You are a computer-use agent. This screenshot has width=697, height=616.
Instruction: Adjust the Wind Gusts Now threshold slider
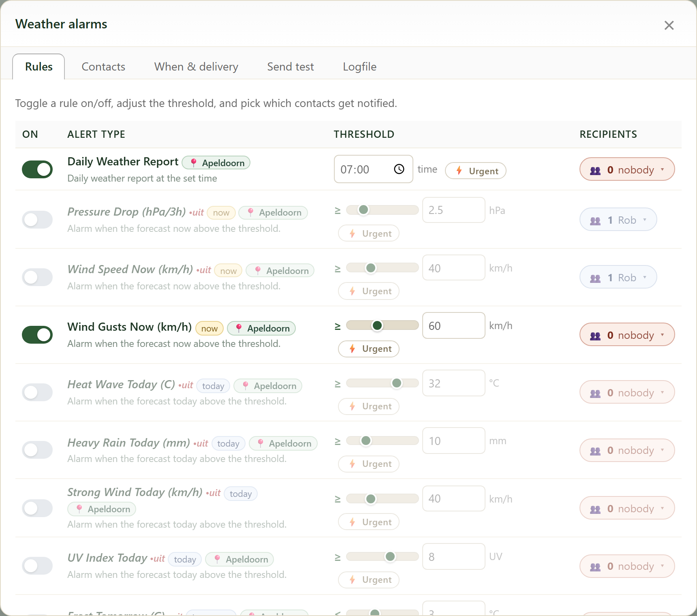point(382,325)
